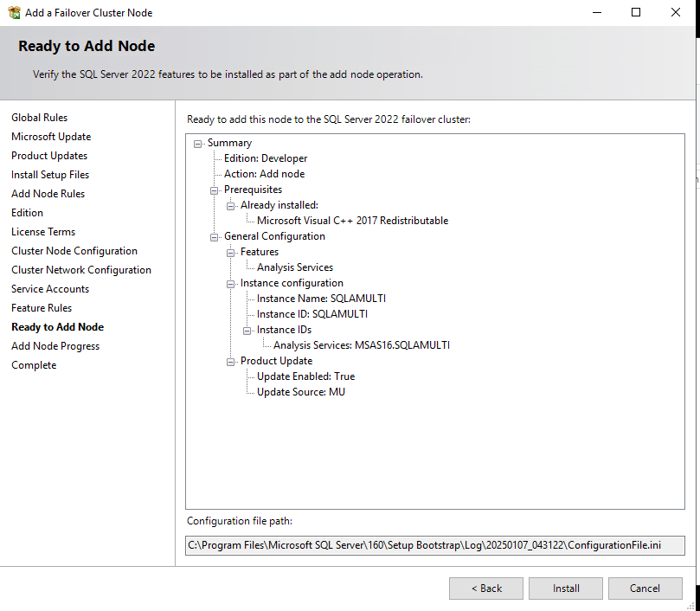
Task: Minimize the Add a Failover Cluster Node window
Action: 597,12
